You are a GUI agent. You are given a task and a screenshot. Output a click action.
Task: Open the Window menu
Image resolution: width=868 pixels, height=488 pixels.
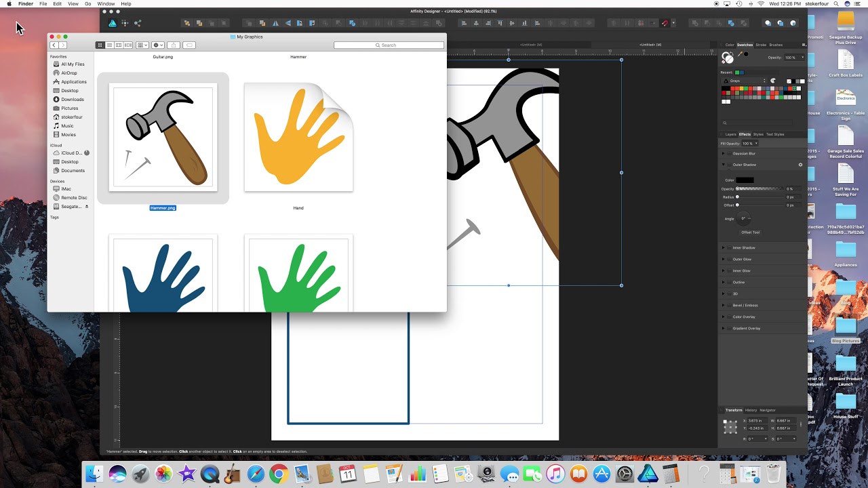pyautogui.click(x=106, y=4)
